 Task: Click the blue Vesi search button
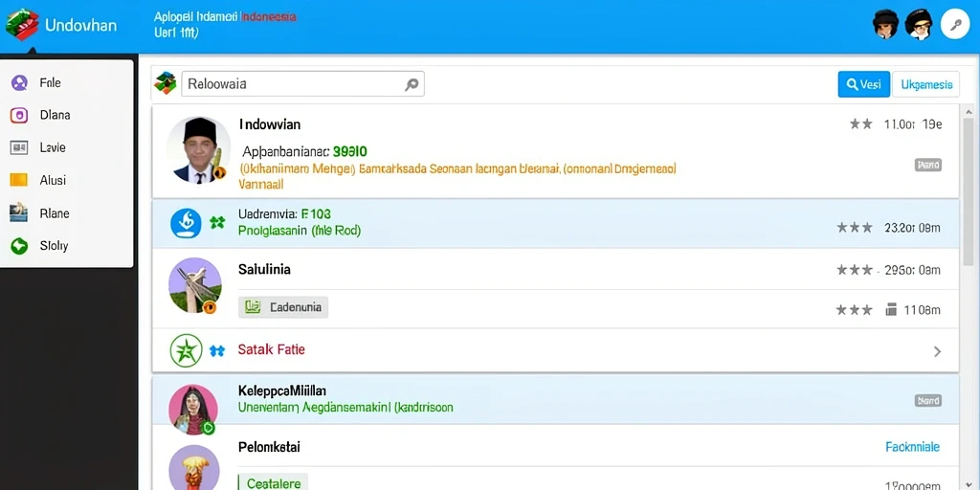(864, 84)
